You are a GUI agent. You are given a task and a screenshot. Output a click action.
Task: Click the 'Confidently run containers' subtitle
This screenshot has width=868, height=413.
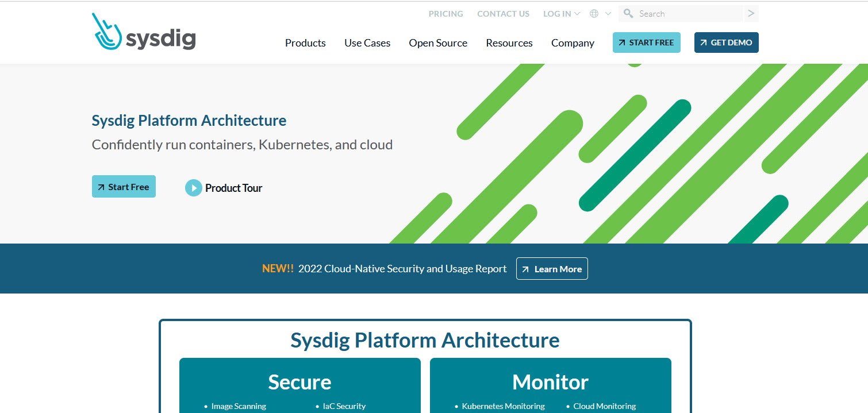[242, 145]
